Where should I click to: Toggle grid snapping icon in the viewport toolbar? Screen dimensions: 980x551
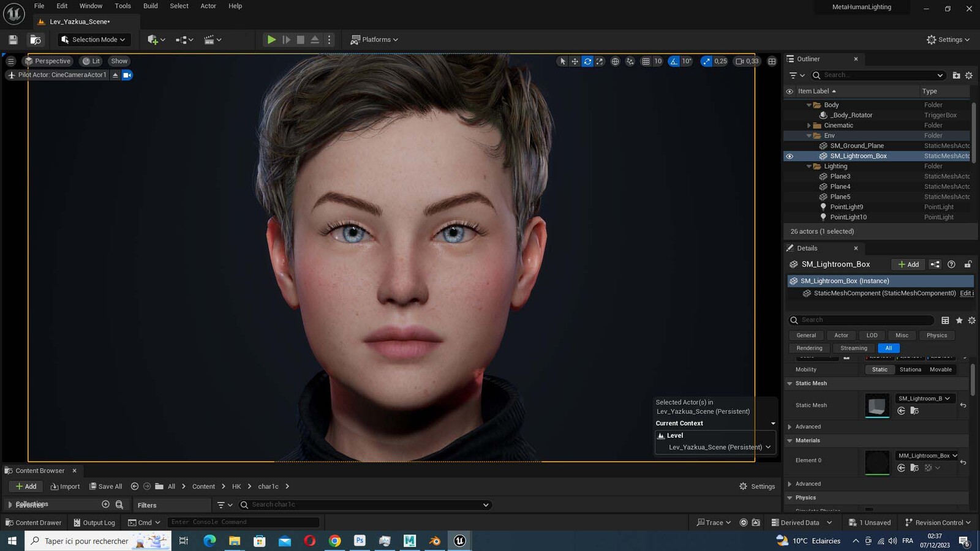tap(646, 61)
